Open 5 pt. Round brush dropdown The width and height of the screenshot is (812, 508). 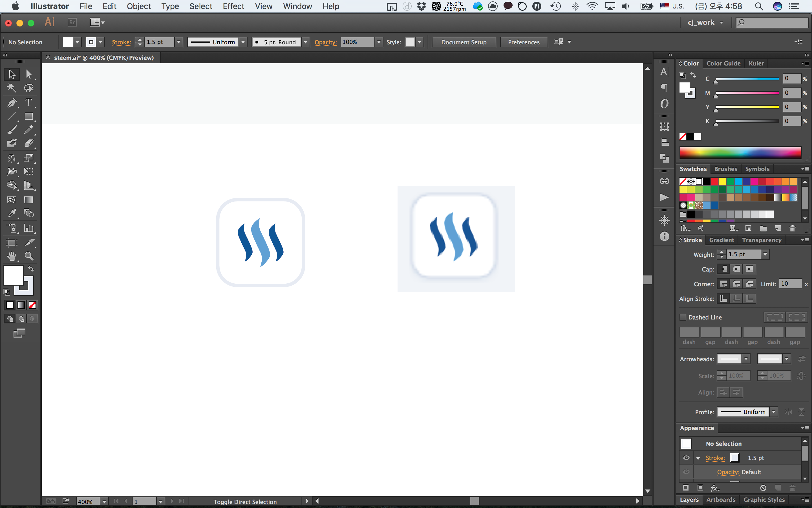pos(305,42)
